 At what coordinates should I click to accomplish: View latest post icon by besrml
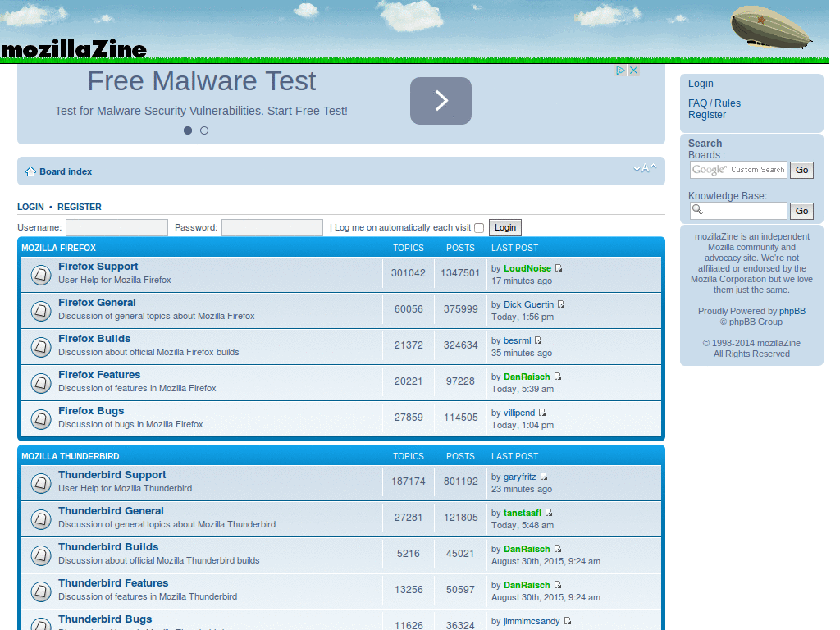click(x=538, y=340)
